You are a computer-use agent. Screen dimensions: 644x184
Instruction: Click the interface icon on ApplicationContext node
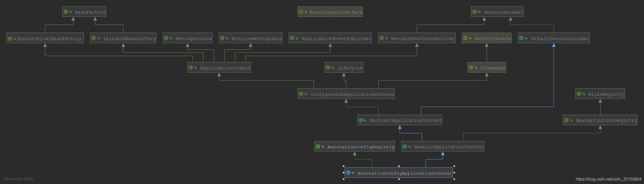[x=191, y=67]
